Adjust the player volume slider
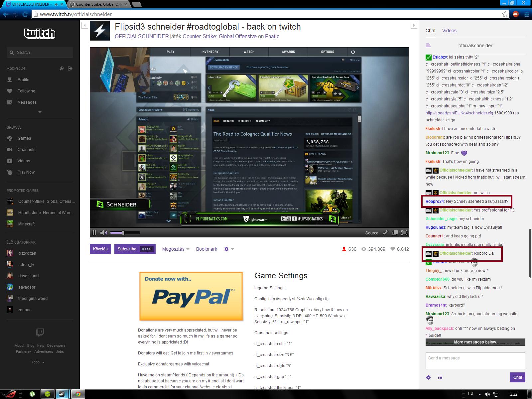 coord(125,233)
